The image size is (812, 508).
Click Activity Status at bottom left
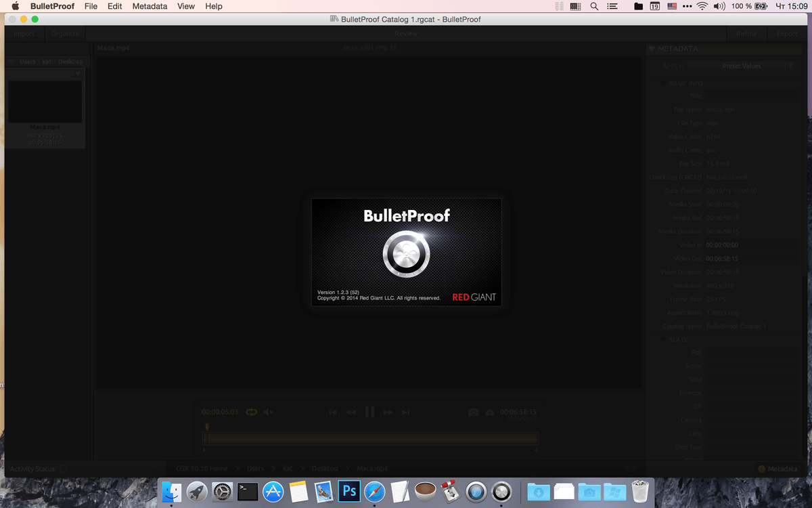(x=32, y=469)
